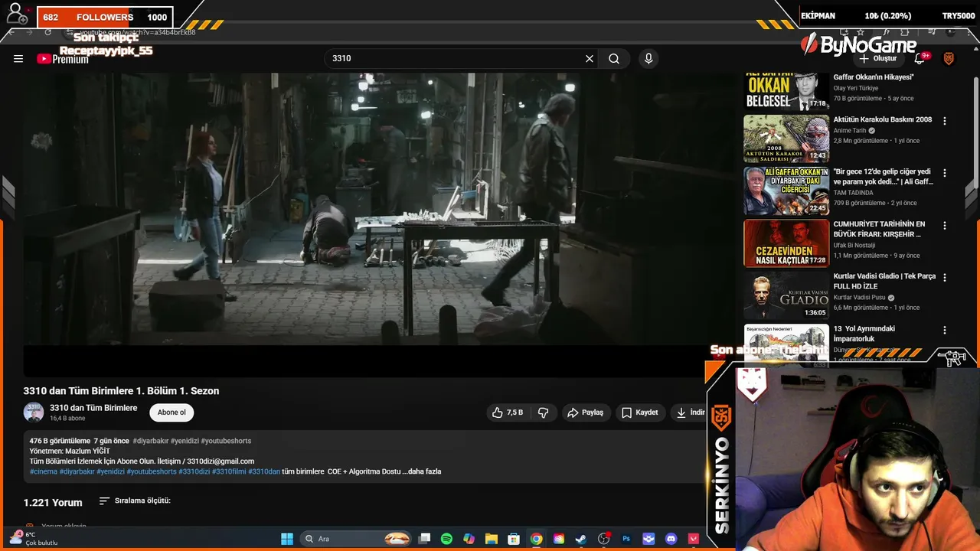Image resolution: width=980 pixels, height=551 pixels.
Task: Open Copilot from the taskbar
Action: [x=469, y=539]
